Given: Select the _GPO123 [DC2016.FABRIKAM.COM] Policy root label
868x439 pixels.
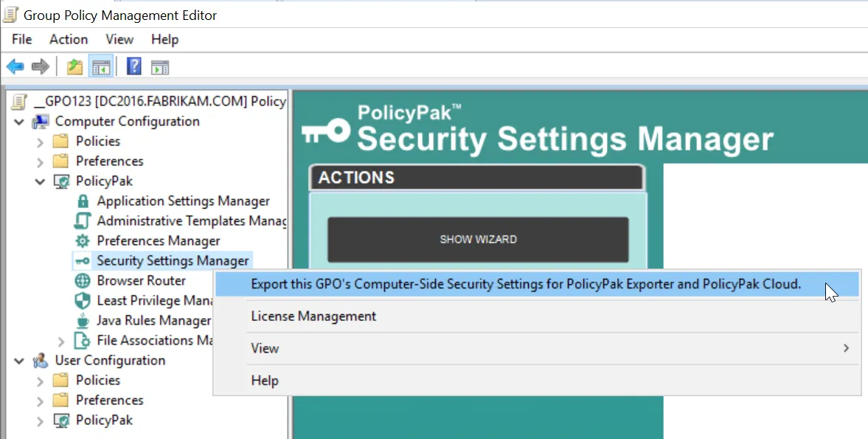Looking at the screenshot, I should tap(159, 101).
